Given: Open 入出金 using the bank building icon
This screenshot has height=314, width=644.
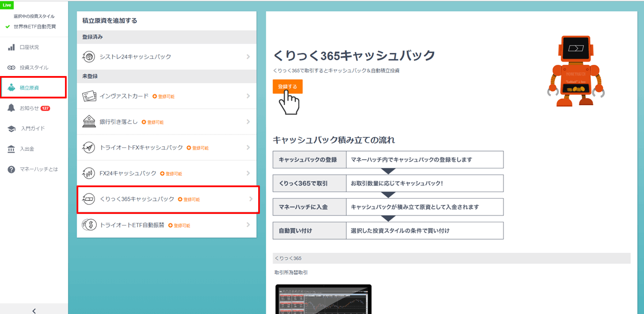Looking at the screenshot, I should pyautogui.click(x=11, y=149).
